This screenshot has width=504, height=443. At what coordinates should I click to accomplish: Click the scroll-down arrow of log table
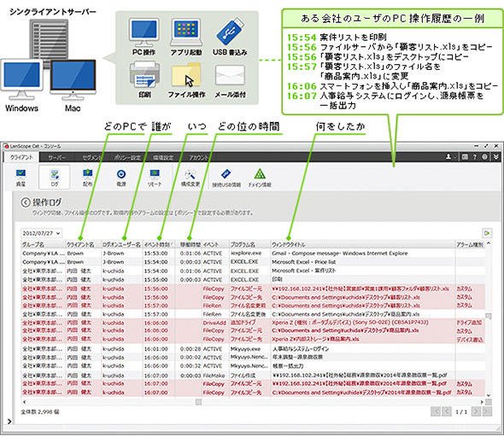(489, 395)
